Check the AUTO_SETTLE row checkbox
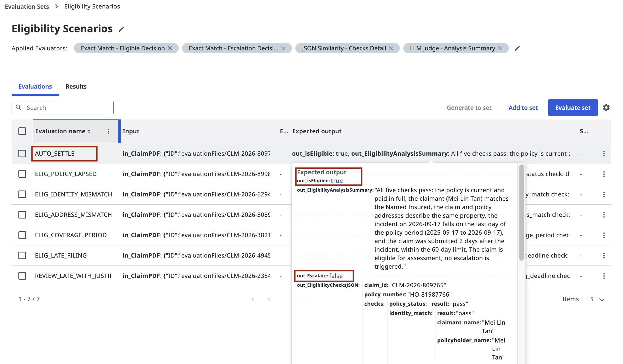The height and width of the screenshot is (364, 623). (22, 153)
